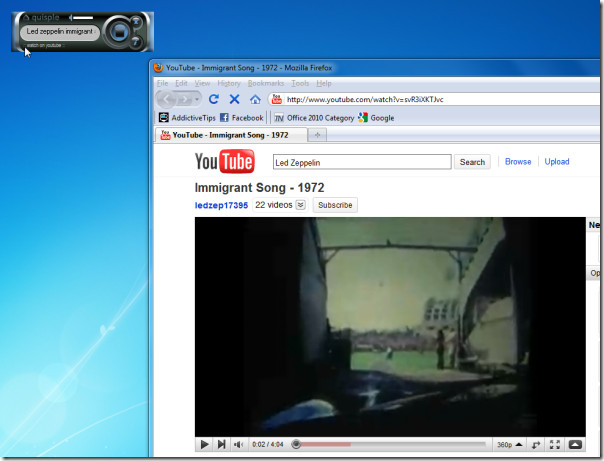Toggle fullscreen in YouTube player
Screen dimensions: 604x461
coord(555,445)
